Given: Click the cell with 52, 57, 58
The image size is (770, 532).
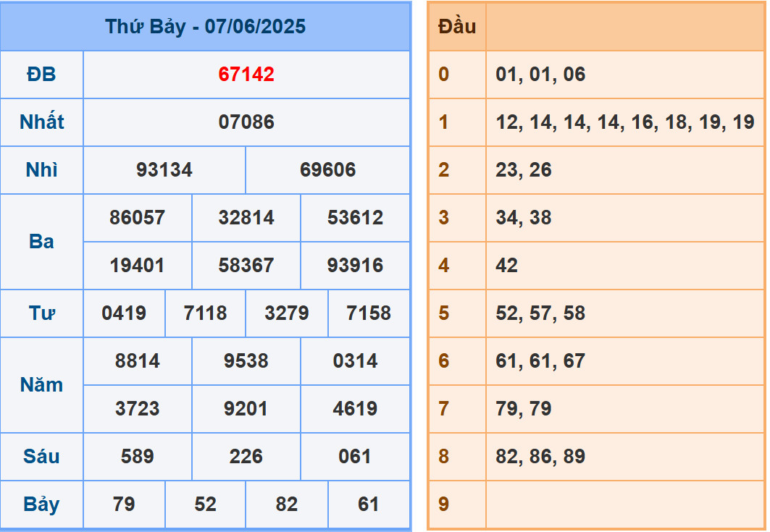Looking at the screenshot, I should coord(624,313).
